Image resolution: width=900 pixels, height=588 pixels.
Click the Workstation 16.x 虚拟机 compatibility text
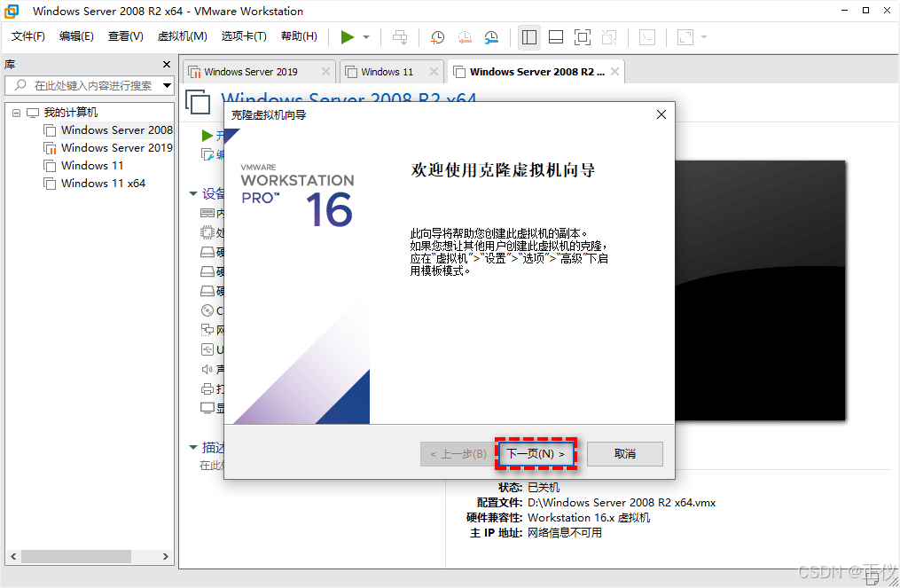pyautogui.click(x=589, y=518)
